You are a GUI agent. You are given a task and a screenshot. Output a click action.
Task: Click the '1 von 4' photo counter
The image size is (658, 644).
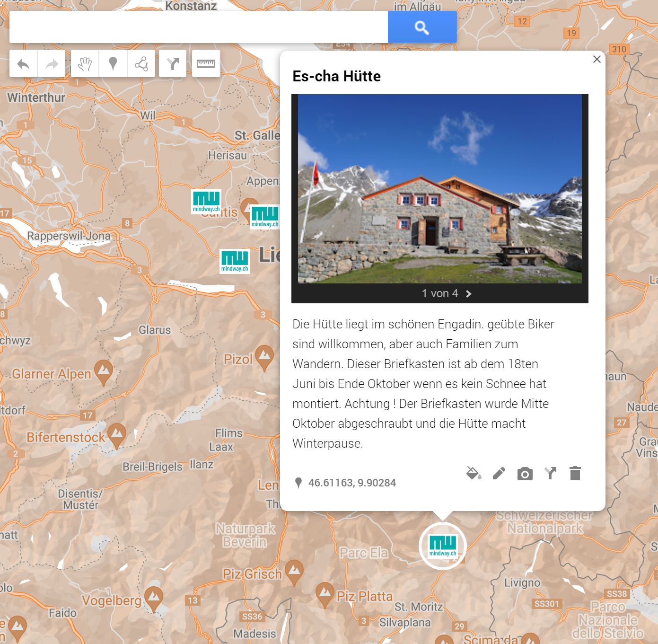[440, 293]
